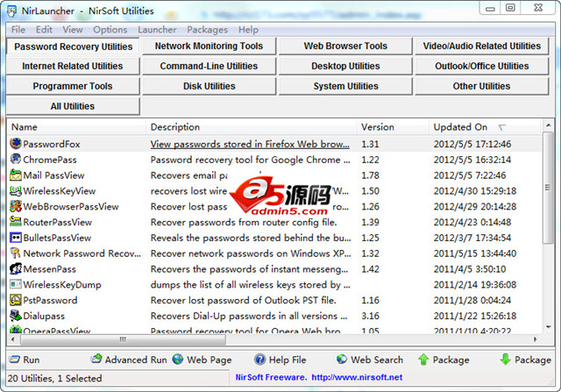
Task: Click the RouterPassView icon
Action: 16,222
